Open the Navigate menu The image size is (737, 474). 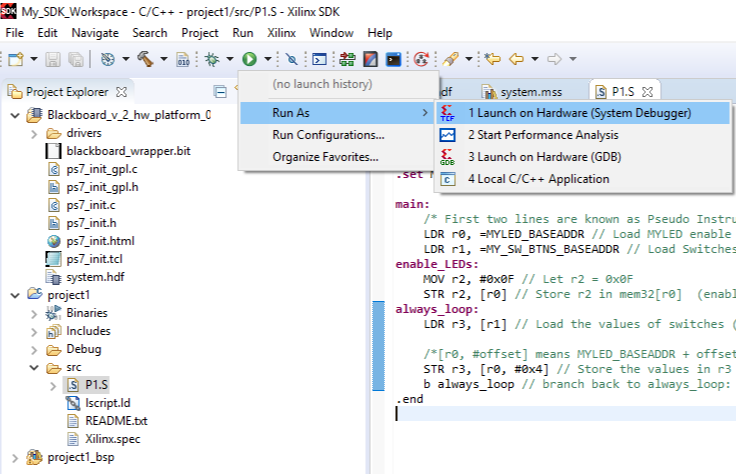(95, 33)
